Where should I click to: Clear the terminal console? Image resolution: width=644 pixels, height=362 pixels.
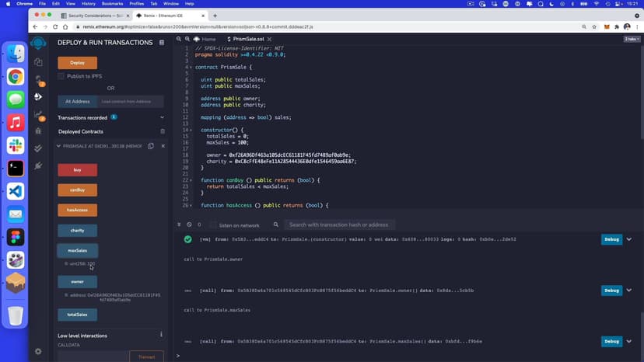click(189, 225)
